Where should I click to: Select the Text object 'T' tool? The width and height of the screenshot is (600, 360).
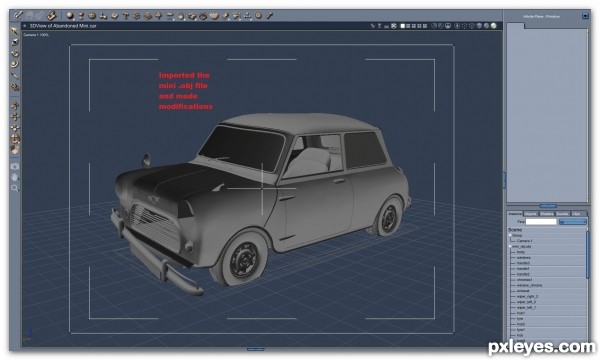(126, 16)
